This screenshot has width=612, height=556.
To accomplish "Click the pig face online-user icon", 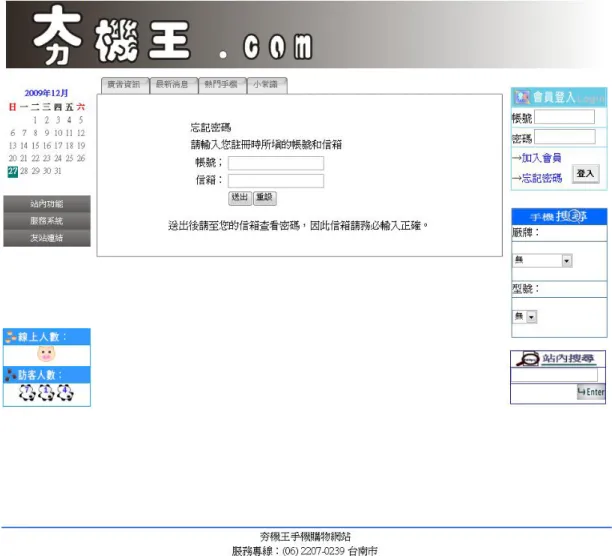I will click(46, 354).
